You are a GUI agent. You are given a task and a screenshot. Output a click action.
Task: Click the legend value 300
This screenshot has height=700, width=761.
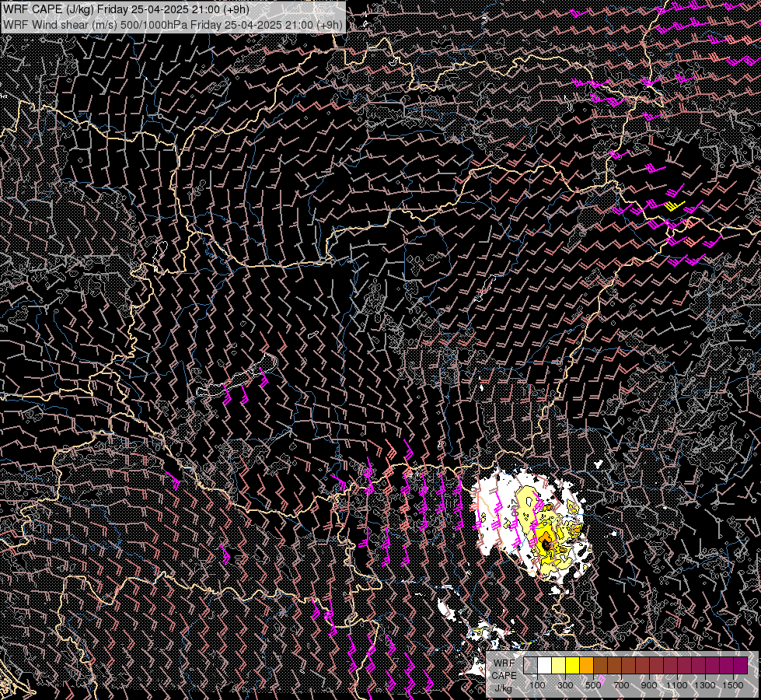tap(565, 685)
